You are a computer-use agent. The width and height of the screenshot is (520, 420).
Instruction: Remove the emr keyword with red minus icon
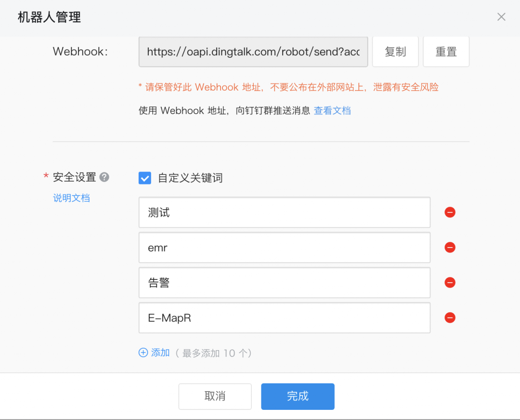(x=450, y=248)
